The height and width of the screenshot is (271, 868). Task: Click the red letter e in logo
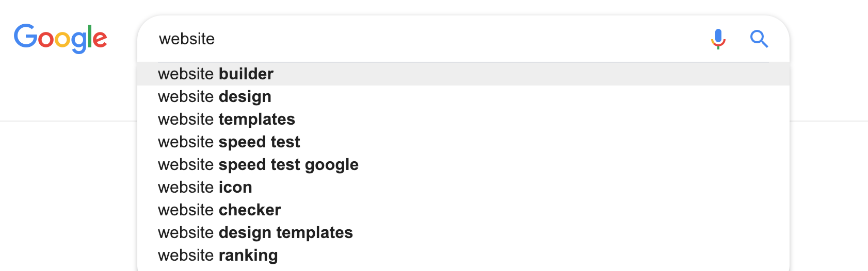(100, 40)
